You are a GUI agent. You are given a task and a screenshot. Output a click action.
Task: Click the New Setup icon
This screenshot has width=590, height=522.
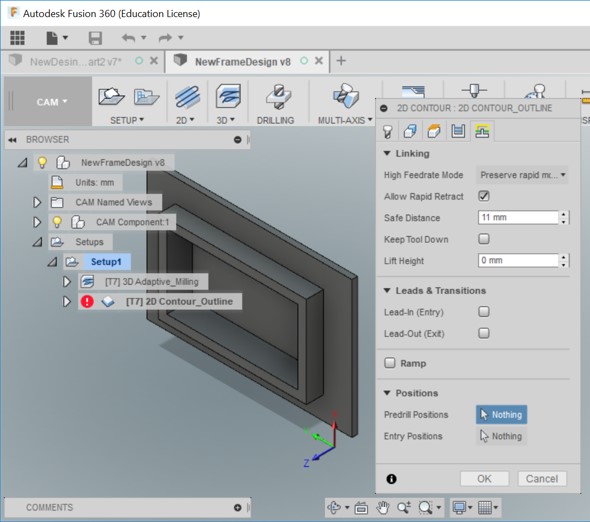[111, 96]
